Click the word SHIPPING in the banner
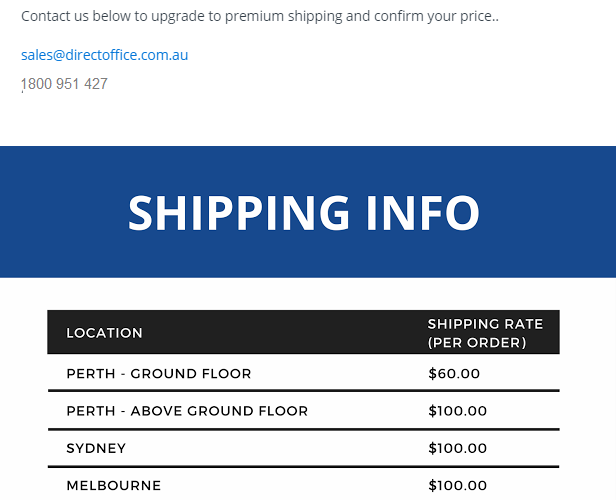This screenshot has width=616, height=500. 239,213
